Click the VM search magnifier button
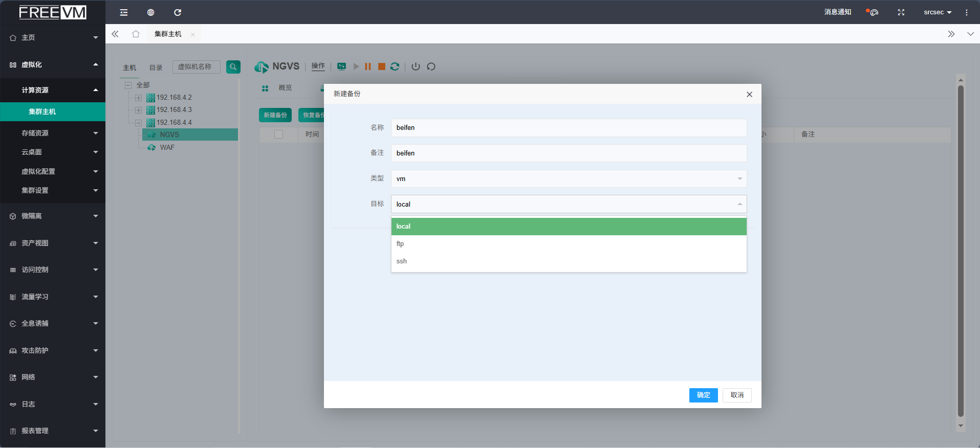This screenshot has width=980, height=448. pyautogui.click(x=233, y=67)
